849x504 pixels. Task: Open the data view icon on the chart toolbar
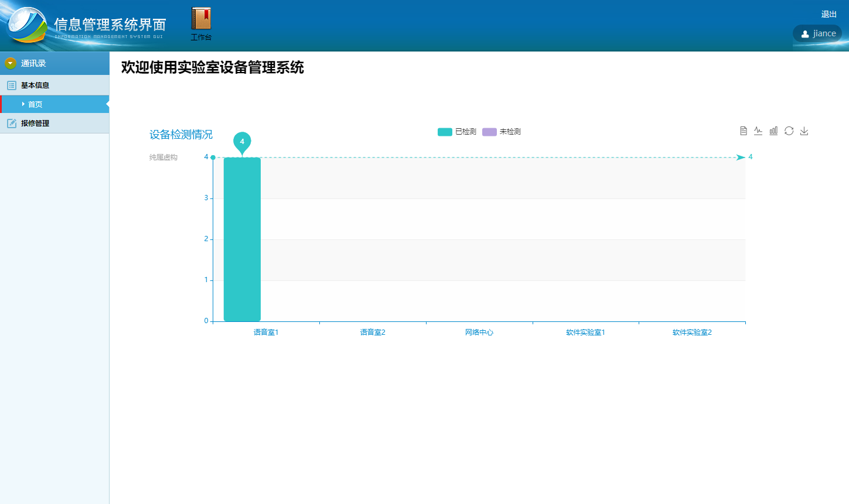[x=743, y=131]
